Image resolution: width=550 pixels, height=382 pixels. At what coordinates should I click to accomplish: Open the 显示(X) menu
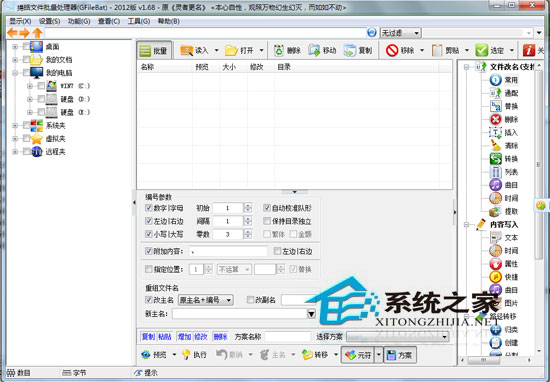[20, 21]
